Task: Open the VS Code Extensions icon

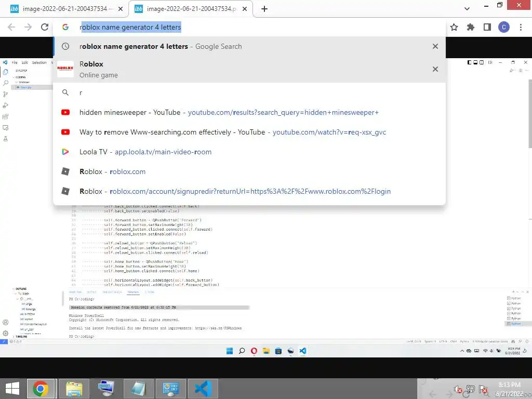Action: click(x=5, y=117)
